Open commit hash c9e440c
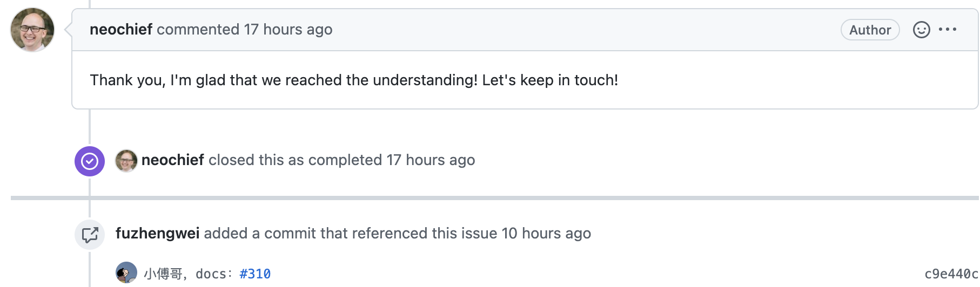This screenshot has height=287, width=980. click(x=951, y=274)
